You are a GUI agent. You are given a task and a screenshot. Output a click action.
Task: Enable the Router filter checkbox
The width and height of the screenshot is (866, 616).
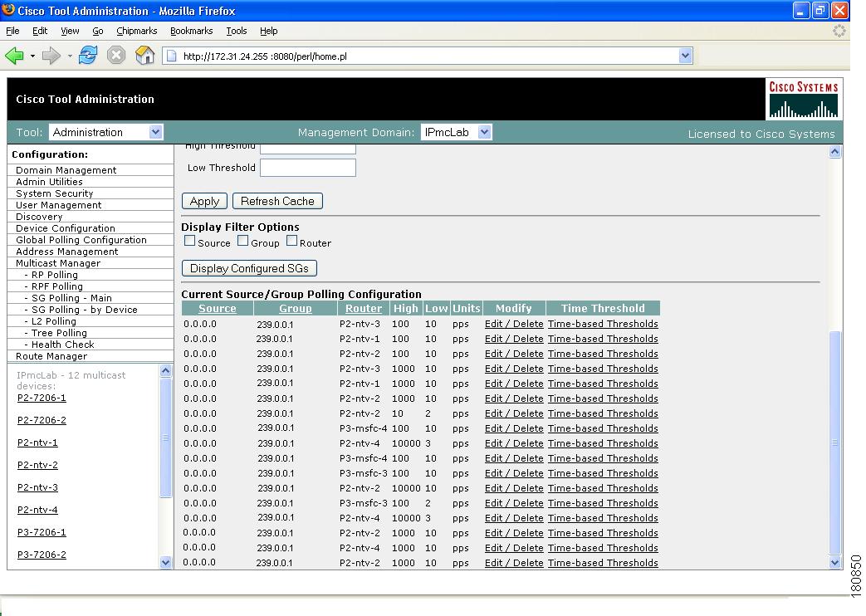coord(291,241)
